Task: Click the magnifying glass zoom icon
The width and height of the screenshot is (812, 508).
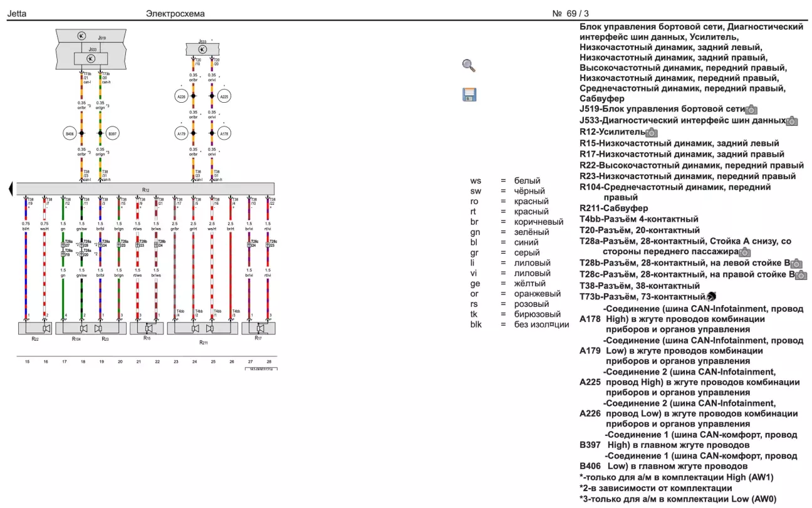Action: [x=469, y=66]
